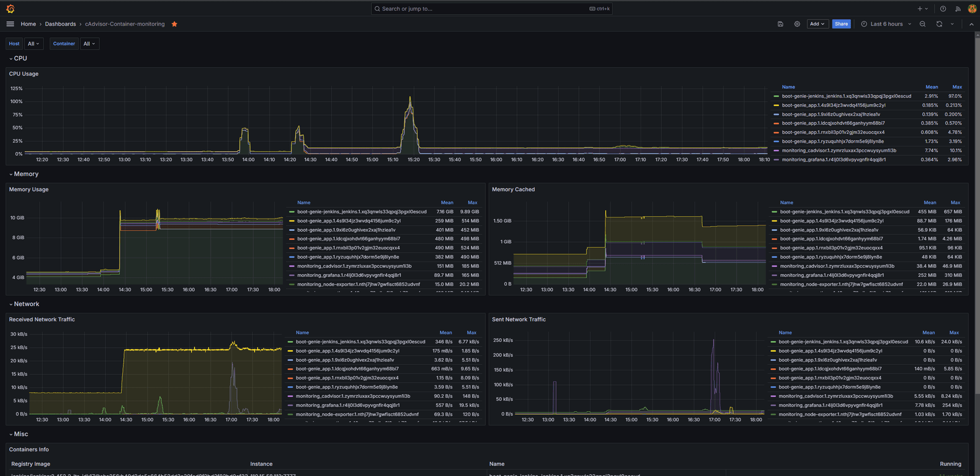Sort Sent Network Traffic legend by Max
This screenshot has width=980, height=476.
[954, 333]
